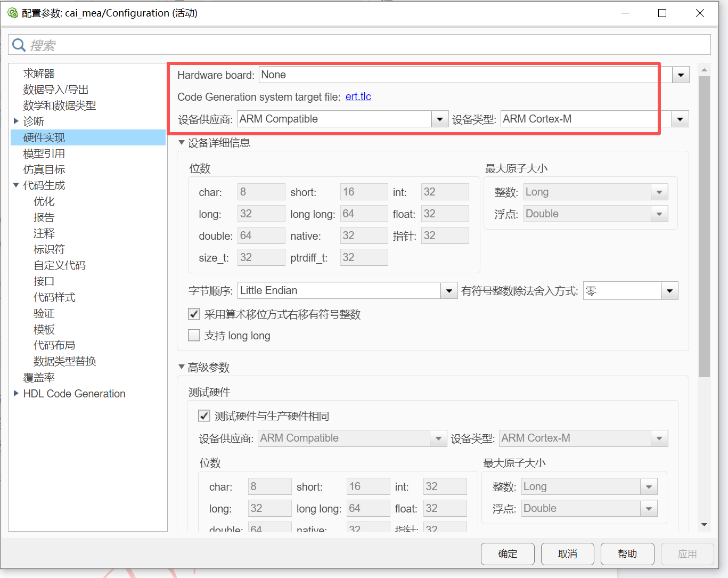The width and height of the screenshot is (728, 578).
Task: Click the scrollbar up arrow
Action: (x=704, y=70)
